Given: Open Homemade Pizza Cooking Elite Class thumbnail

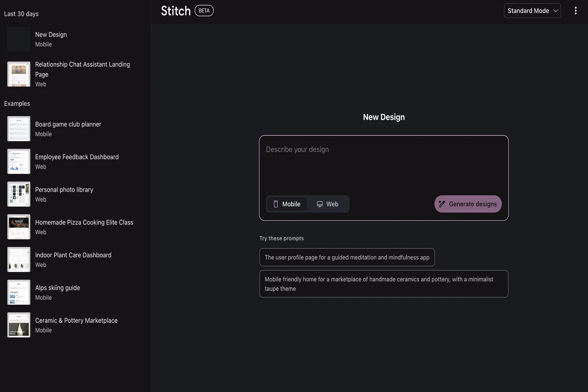Looking at the screenshot, I should 19,227.
